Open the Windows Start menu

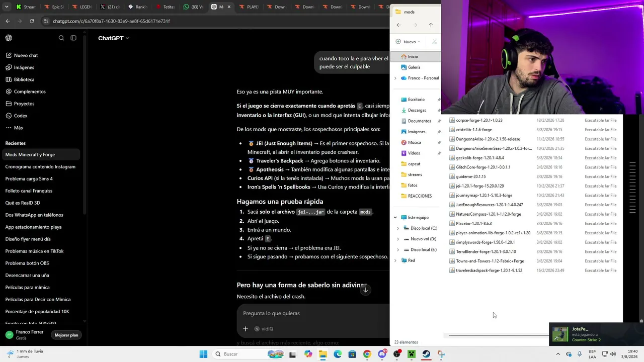coord(203,354)
